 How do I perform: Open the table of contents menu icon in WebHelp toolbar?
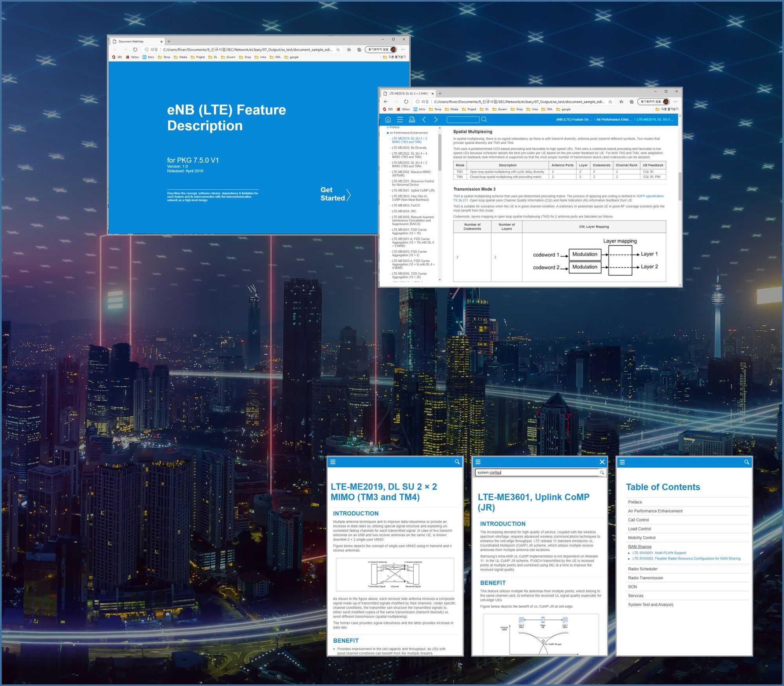(399, 119)
